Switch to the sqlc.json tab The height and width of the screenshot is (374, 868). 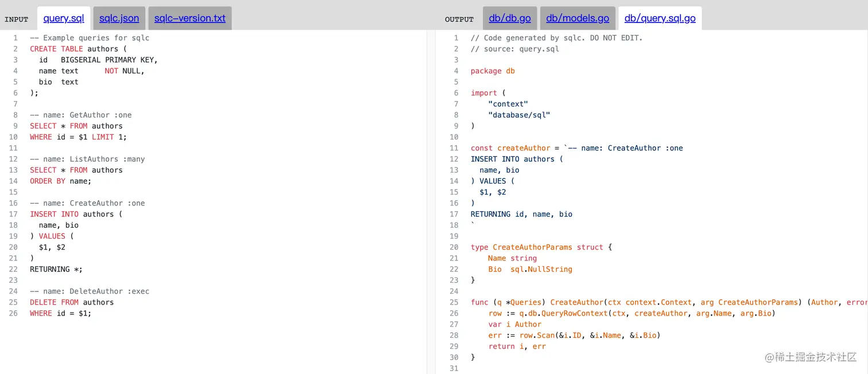click(x=119, y=18)
